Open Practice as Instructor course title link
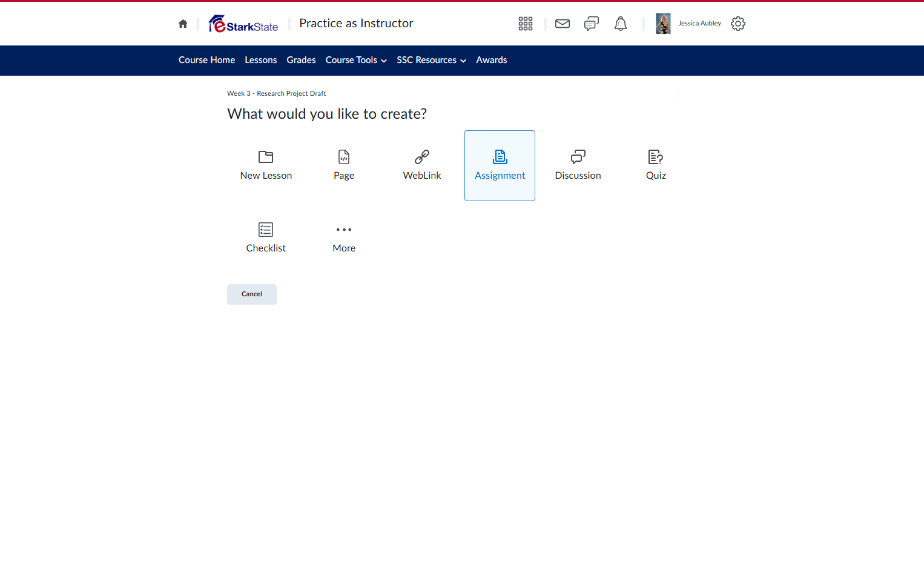The height and width of the screenshot is (578, 924). 356,23
